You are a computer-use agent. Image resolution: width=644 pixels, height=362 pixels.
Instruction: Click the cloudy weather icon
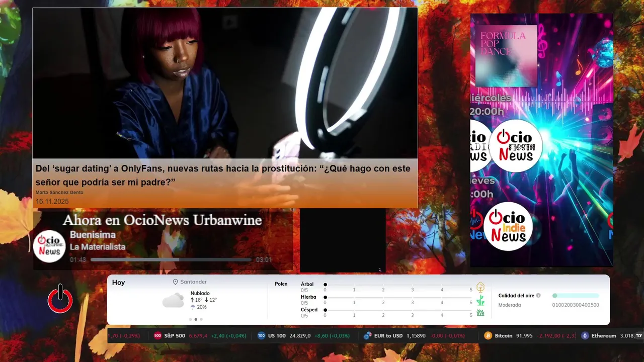point(173,301)
